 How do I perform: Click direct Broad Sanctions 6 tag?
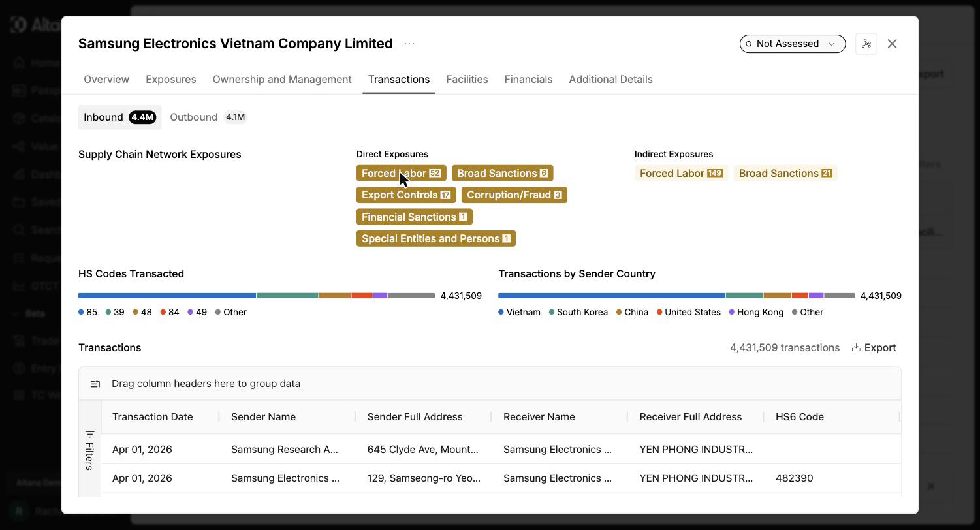[x=502, y=173]
